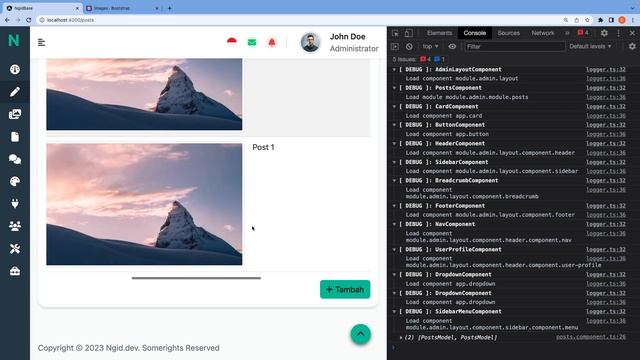Collapse the HeaderComponent debug group
Image resolution: width=640 pixels, height=360 pixels.
click(x=394, y=144)
